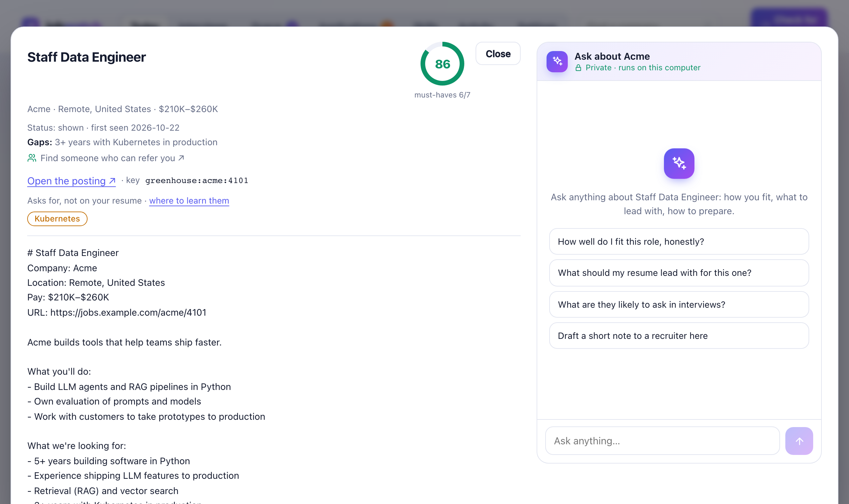Click the lock icon next to Private

pyautogui.click(x=578, y=68)
